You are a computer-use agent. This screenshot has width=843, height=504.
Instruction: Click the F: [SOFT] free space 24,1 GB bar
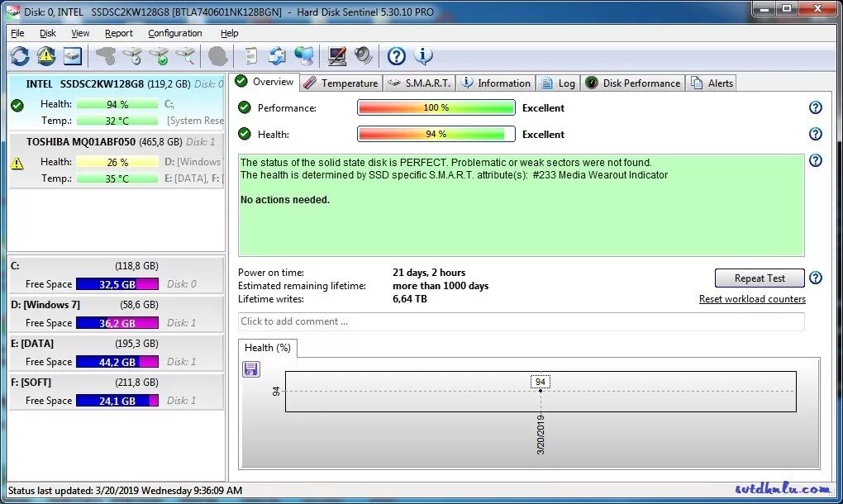pyautogui.click(x=117, y=400)
